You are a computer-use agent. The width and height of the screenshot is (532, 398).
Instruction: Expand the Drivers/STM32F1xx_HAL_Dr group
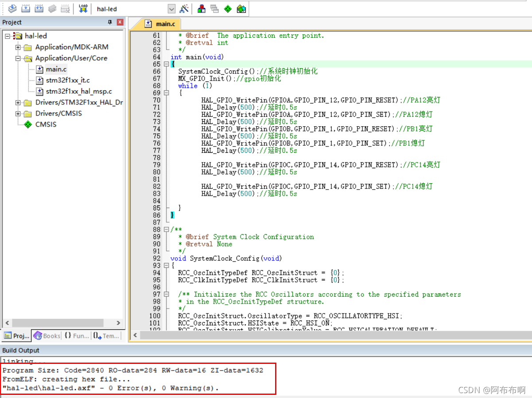pyautogui.click(x=18, y=102)
